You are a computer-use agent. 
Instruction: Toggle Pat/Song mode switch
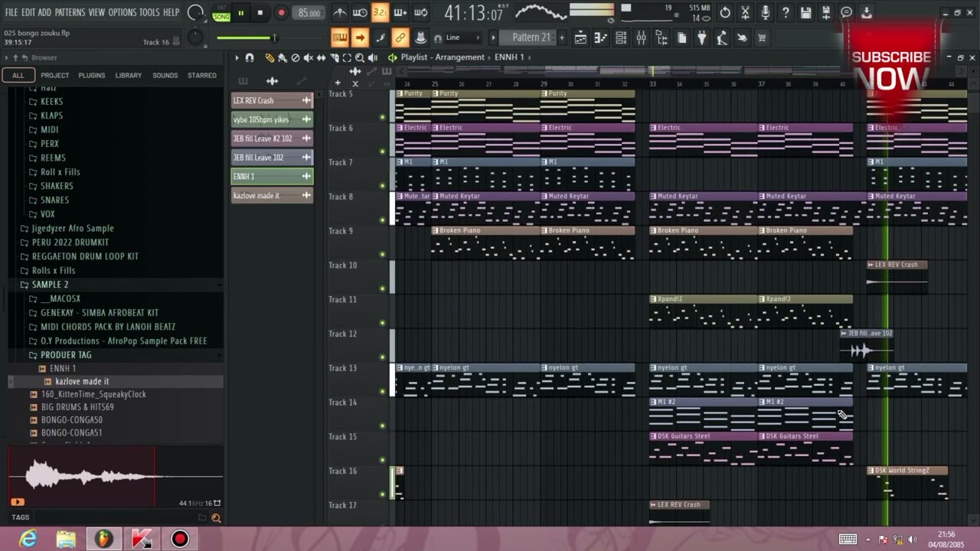point(221,13)
